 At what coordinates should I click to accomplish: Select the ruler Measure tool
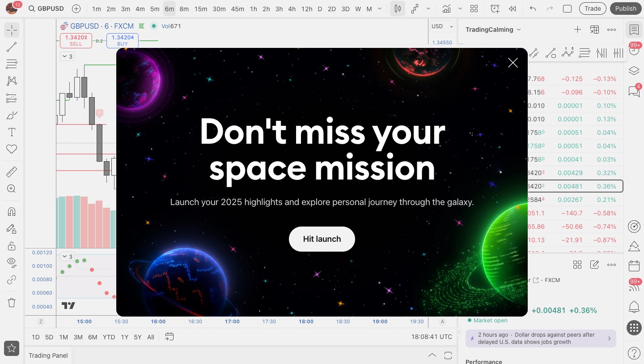pos(12,171)
